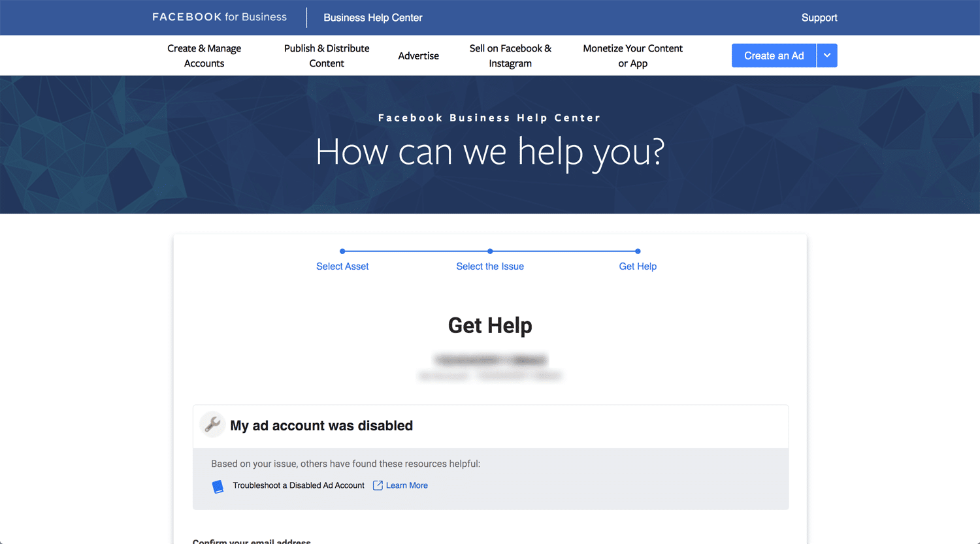Screen dimensions: 980x544
Task: Open Sell on Facebook & Instagram menu
Action: (x=510, y=56)
